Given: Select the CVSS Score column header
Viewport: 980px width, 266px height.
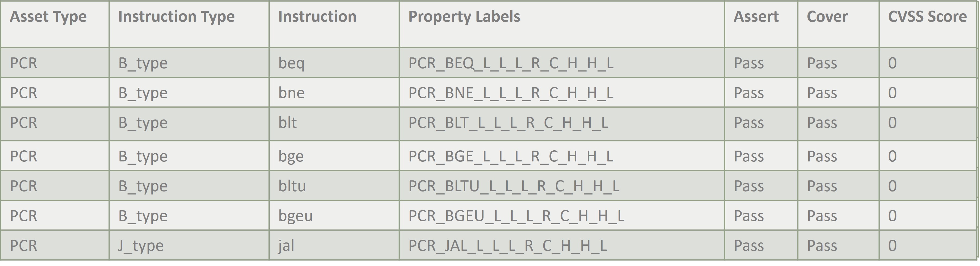Looking at the screenshot, I should pyautogui.click(x=927, y=17).
